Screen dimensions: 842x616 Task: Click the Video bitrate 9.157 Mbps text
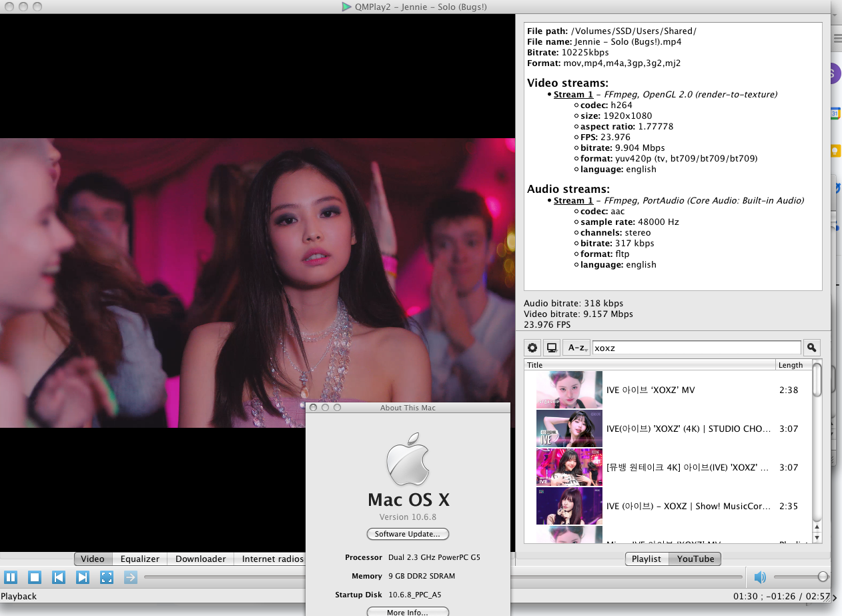click(x=578, y=314)
